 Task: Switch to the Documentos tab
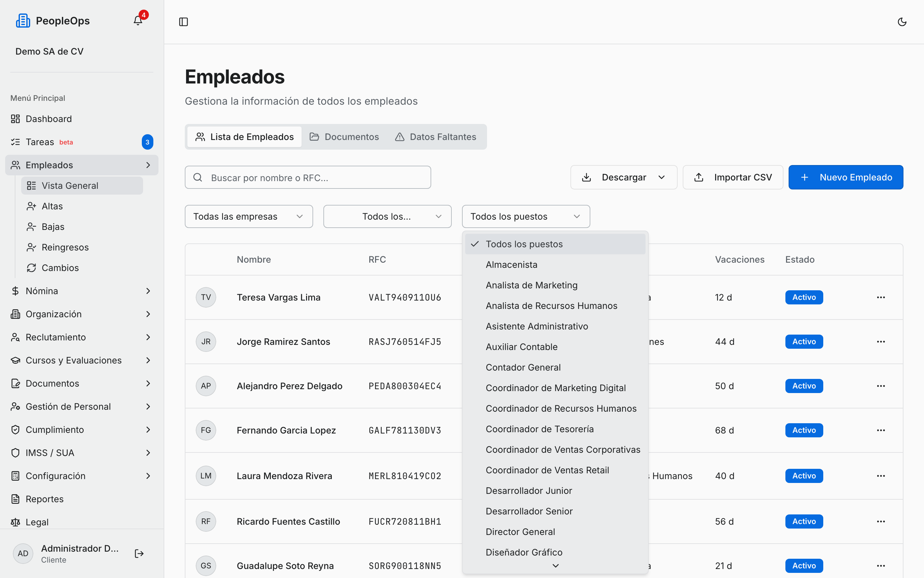tap(344, 137)
